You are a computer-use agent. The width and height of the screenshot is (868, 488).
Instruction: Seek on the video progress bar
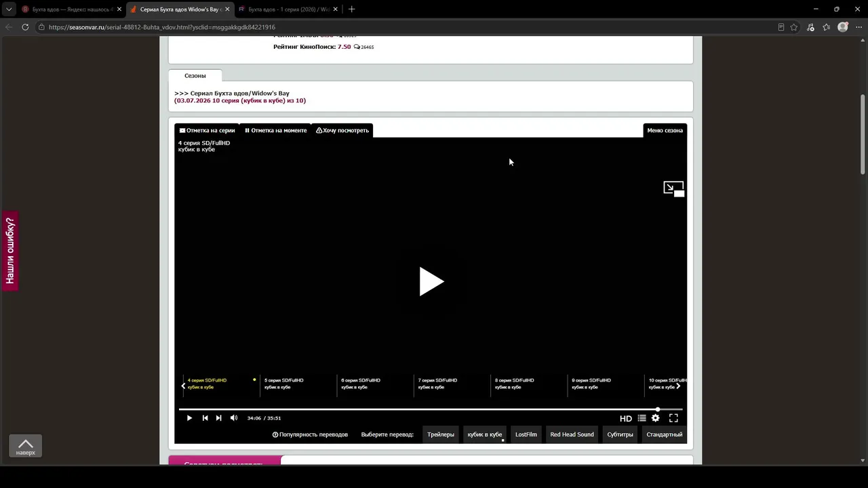[x=431, y=409]
